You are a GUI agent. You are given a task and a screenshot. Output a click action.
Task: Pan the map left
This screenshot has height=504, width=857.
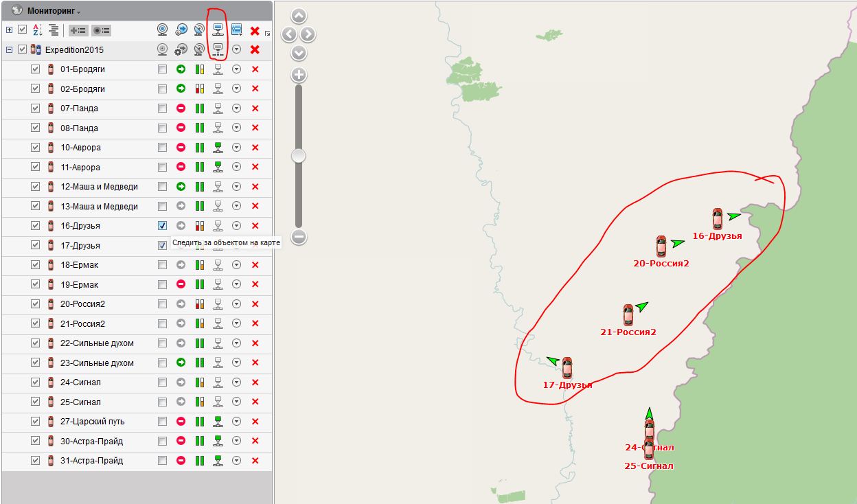tap(289, 34)
